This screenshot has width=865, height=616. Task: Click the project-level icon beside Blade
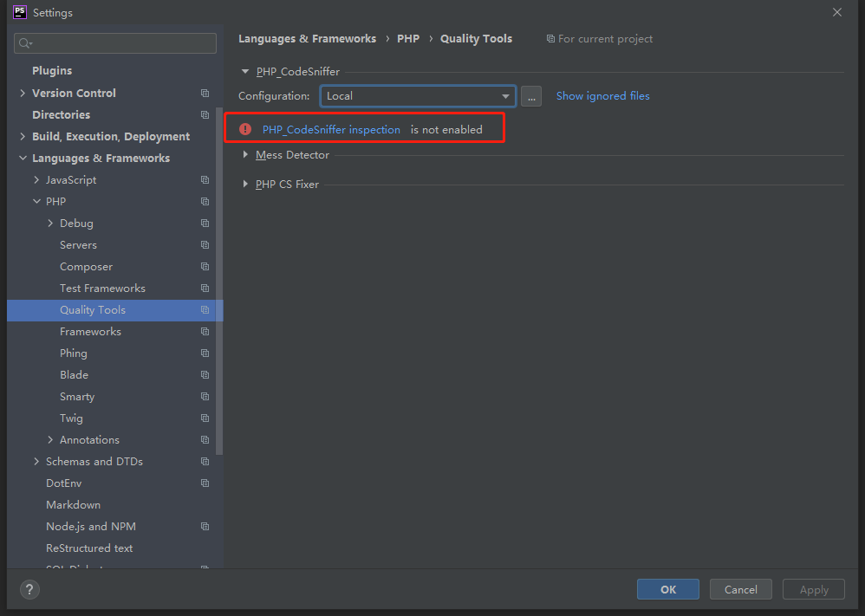click(205, 375)
